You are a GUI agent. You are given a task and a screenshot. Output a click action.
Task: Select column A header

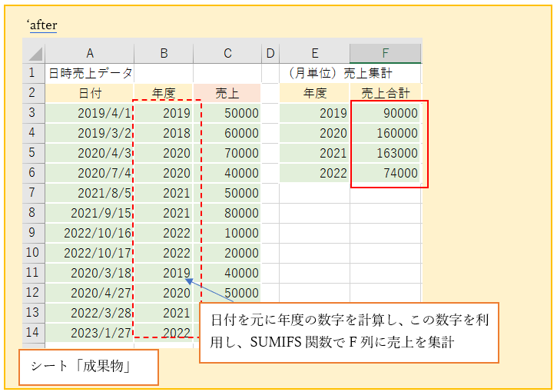pyautogui.click(x=90, y=53)
